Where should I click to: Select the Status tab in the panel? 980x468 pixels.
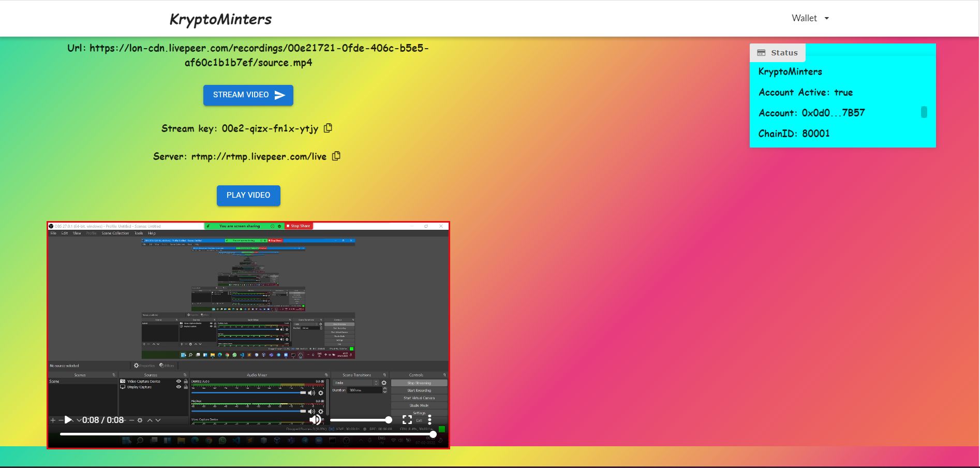778,53
